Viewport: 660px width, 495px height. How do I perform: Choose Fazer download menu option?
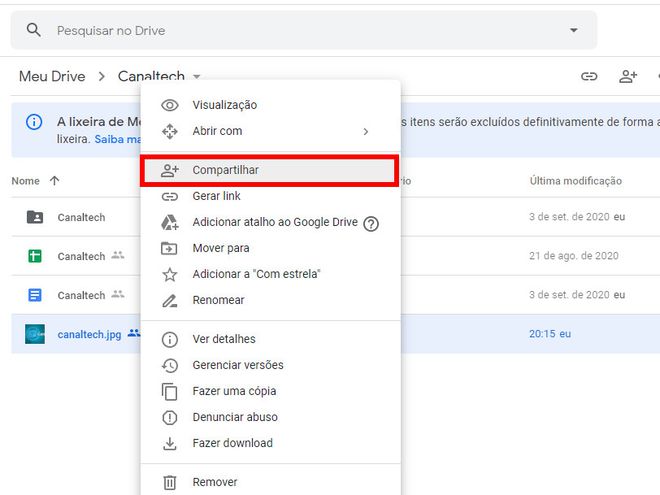270,443
